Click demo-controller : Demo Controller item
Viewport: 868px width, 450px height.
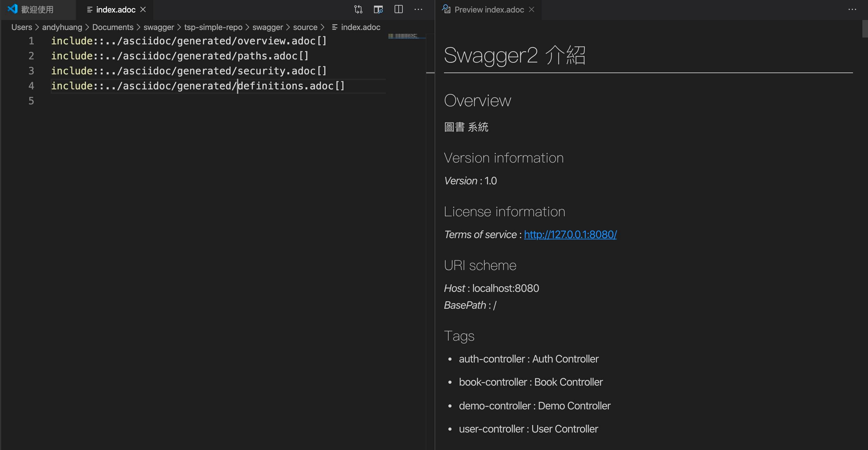(x=534, y=406)
